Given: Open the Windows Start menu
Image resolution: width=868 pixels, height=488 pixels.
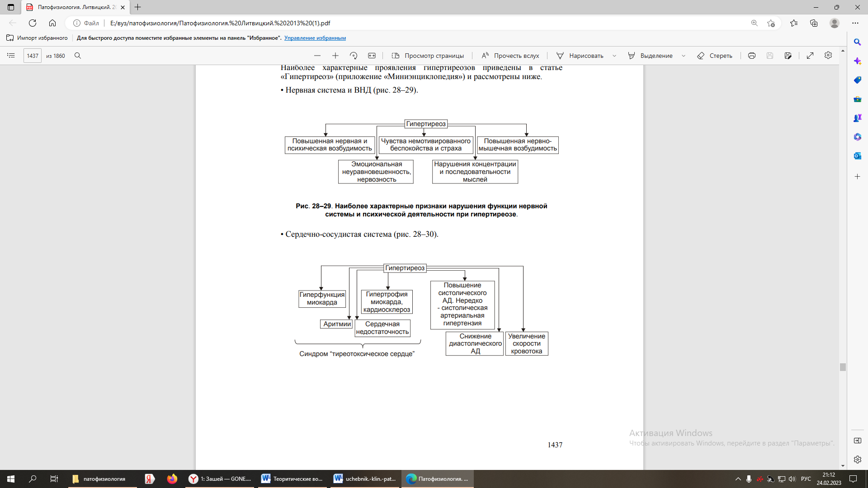Looking at the screenshot, I should (11, 479).
